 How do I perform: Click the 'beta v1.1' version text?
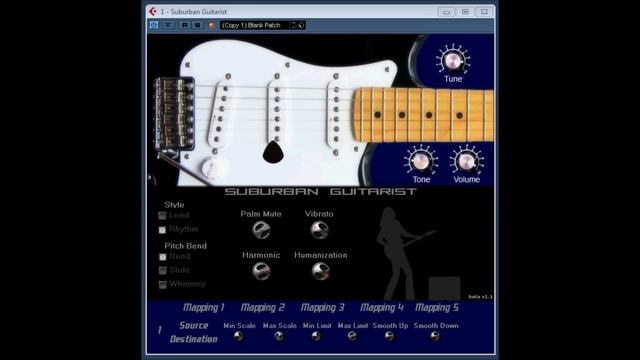click(x=480, y=297)
